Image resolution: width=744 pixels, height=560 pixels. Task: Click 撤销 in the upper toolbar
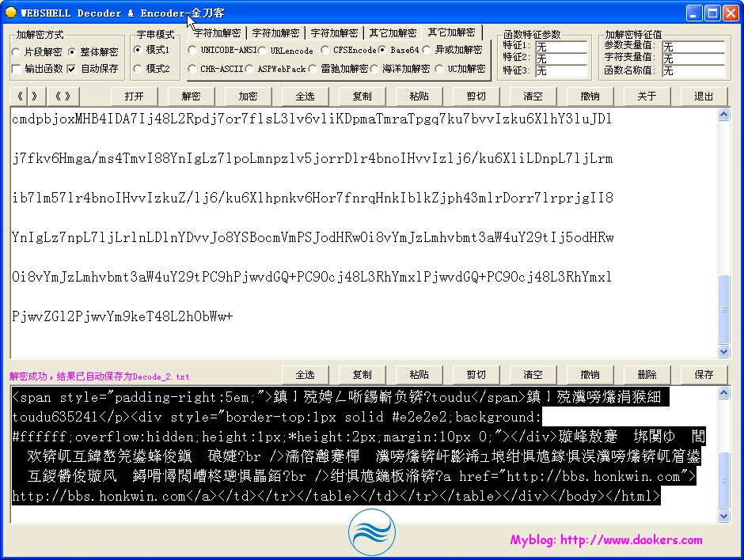(x=590, y=96)
